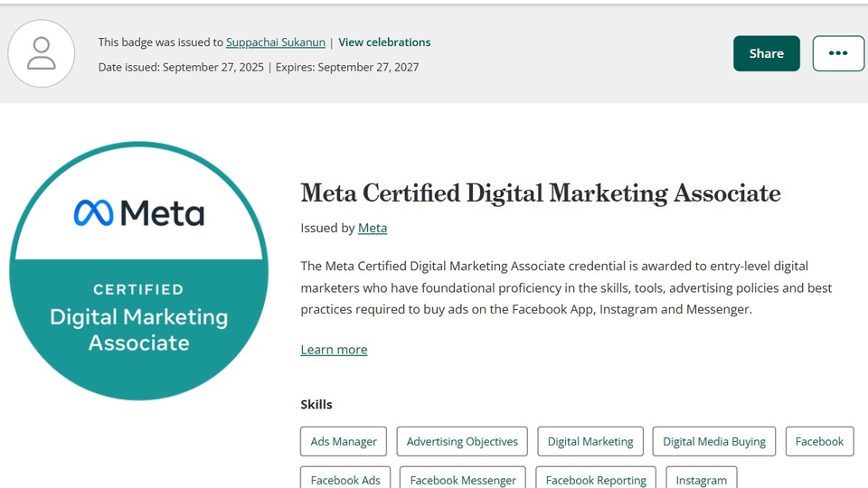This screenshot has width=868, height=488.
Task: Click the Skills section heading
Action: 316,405
